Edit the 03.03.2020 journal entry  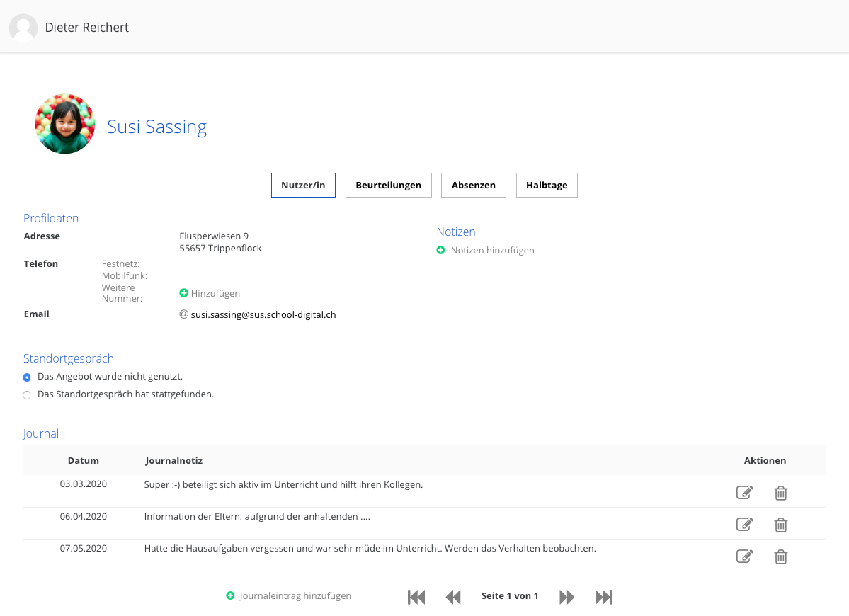pyautogui.click(x=744, y=493)
